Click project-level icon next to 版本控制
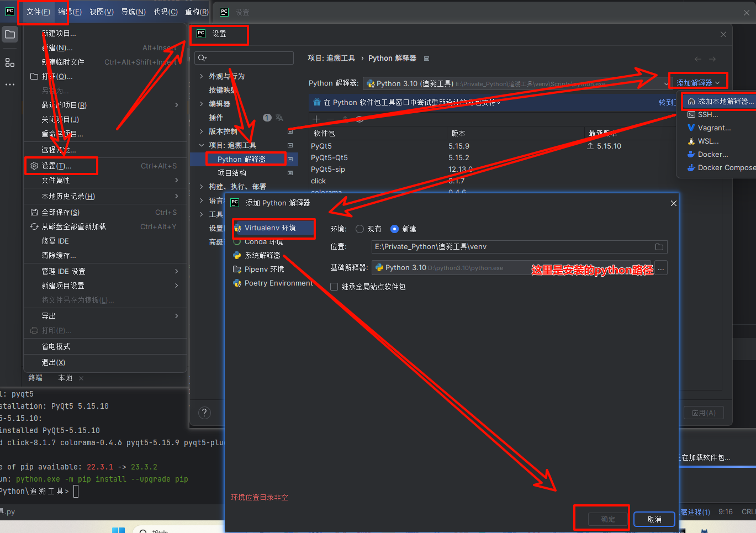Image resolution: width=756 pixels, height=533 pixels. tap(290, 131)
